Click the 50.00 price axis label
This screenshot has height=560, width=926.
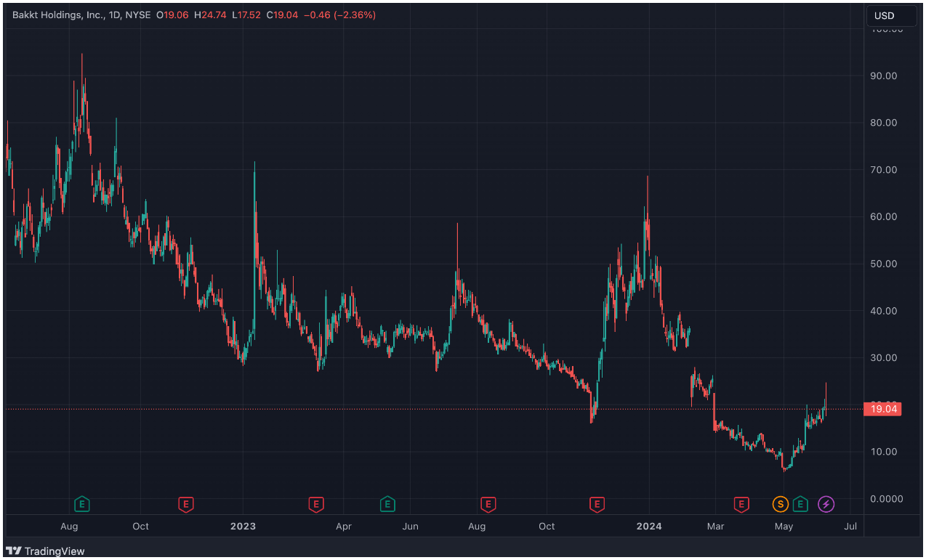885,264
